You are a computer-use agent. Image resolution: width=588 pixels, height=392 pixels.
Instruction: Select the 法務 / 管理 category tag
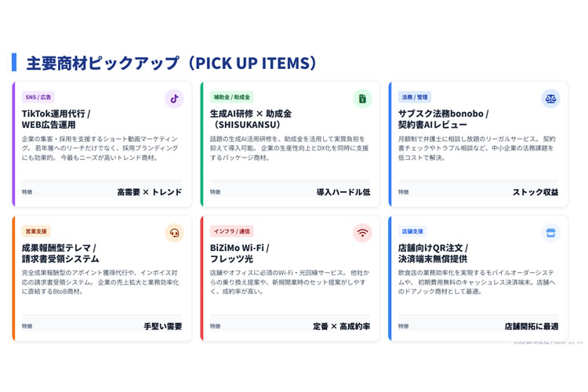pyautogui.click(x=415, y=97)
